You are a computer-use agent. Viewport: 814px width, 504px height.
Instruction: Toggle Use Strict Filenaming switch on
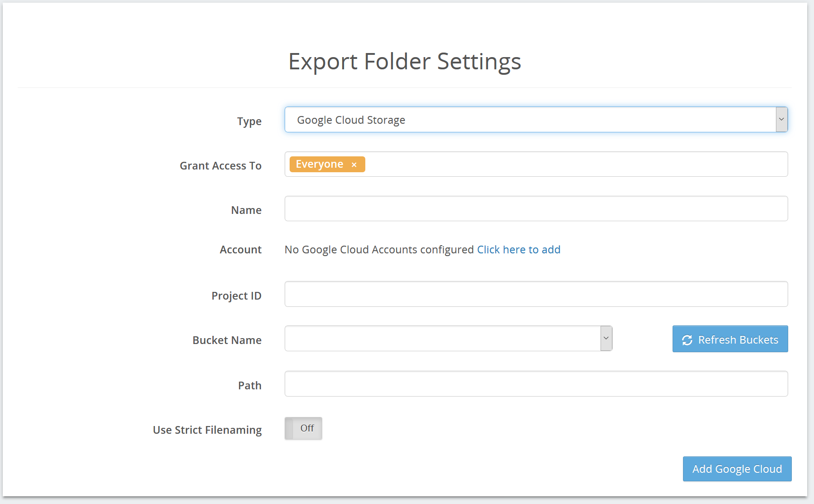pos(303,428)
